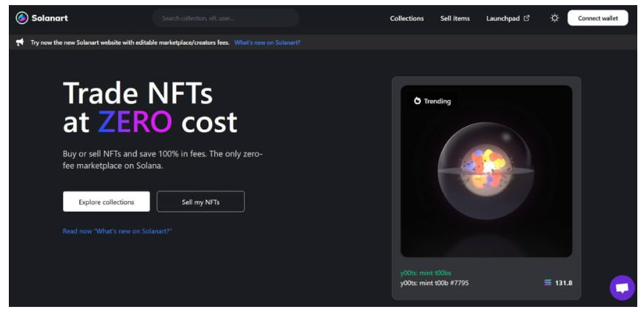Toggle the light/dark theme sun icon
This screenshot has width=644, height=312.
(554, 18)
